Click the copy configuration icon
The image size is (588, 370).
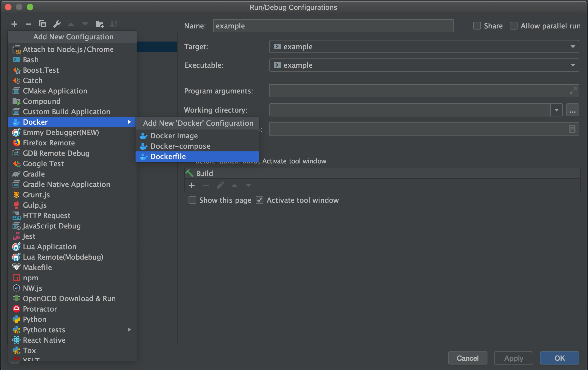42,24
